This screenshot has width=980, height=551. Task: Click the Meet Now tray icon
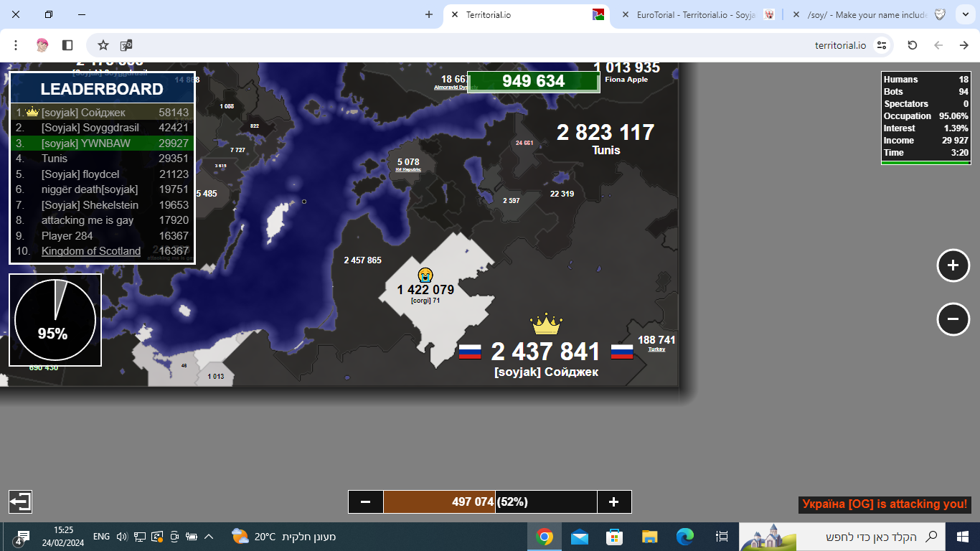pos(174,537)
